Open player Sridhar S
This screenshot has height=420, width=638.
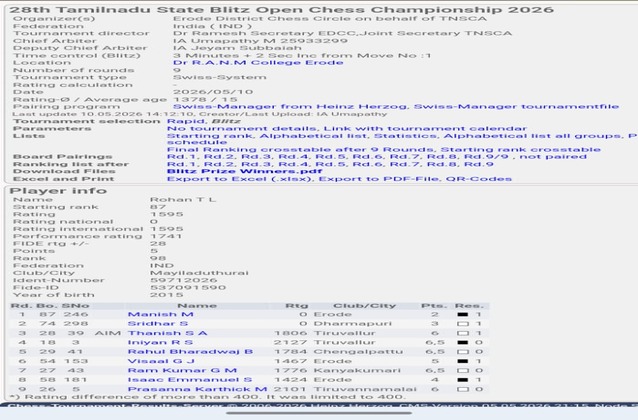click(x=158, y=324)
